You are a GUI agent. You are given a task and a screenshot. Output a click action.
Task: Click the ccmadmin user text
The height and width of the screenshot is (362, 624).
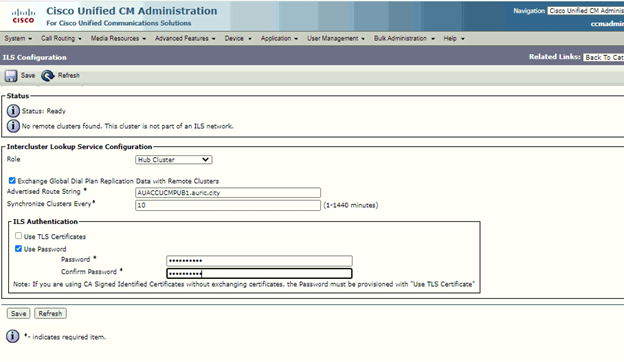607,24
